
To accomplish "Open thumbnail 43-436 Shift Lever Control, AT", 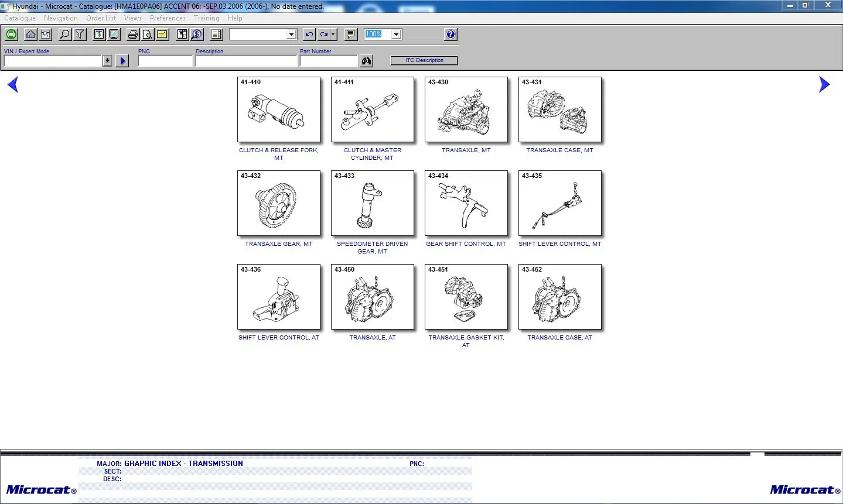I will (279, 297).
